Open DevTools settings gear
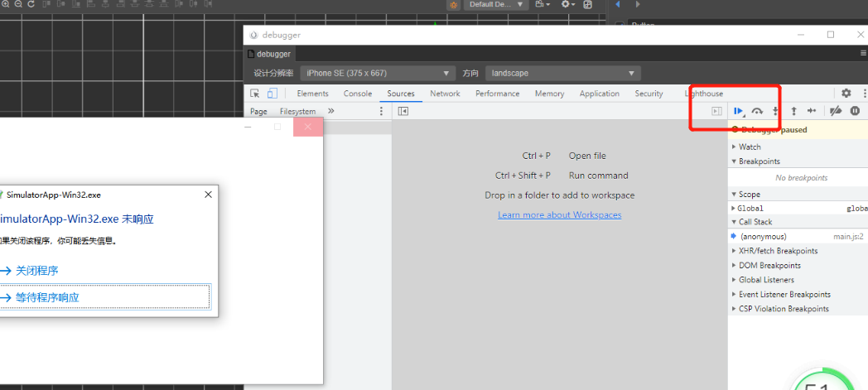 [x=846, y=94]
